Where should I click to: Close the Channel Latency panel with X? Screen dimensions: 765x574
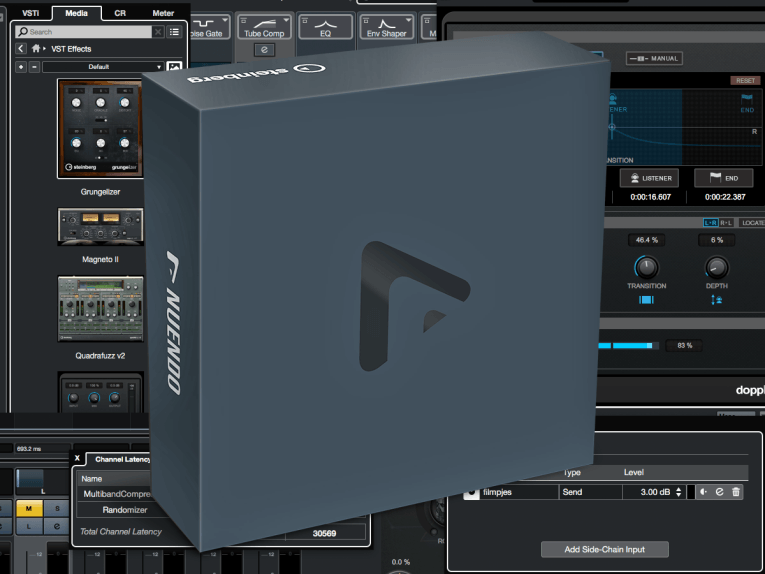pyautogui.click(x=77, y=458)
